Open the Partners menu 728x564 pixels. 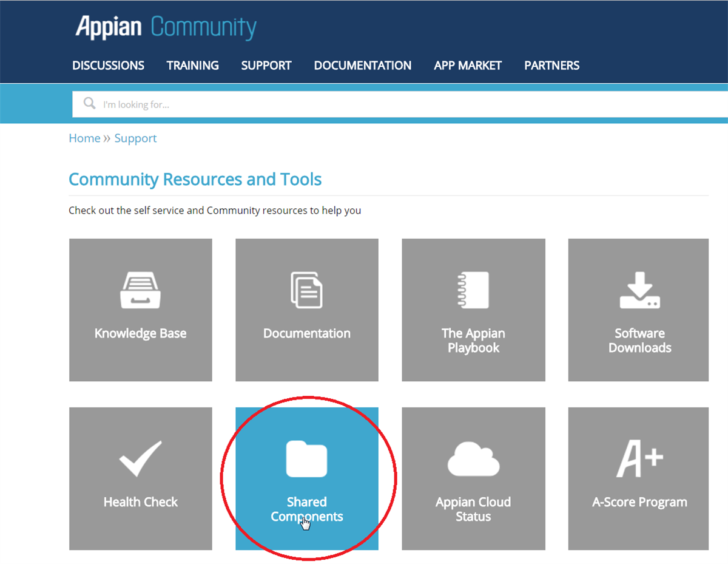552,66
